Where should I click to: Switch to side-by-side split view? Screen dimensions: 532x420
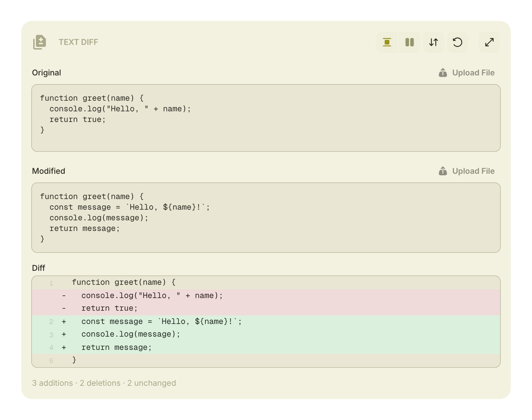click(409, 42)
